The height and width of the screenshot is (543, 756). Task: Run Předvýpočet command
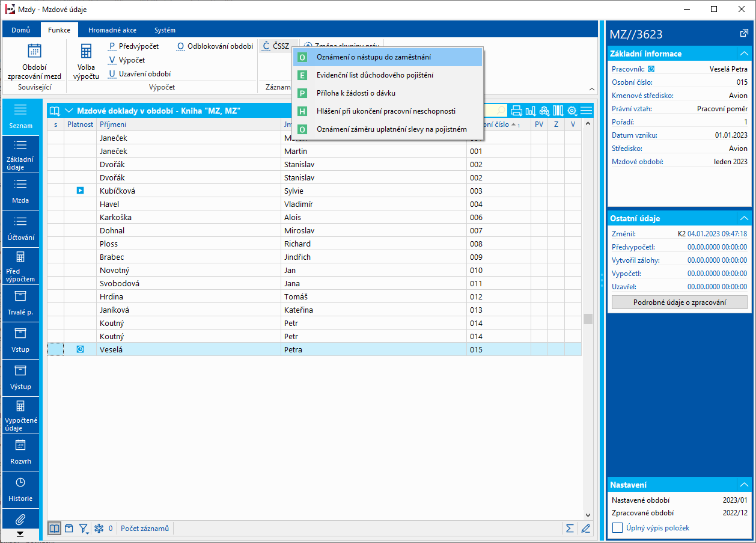pyautogui.click(x=133, y=46)
